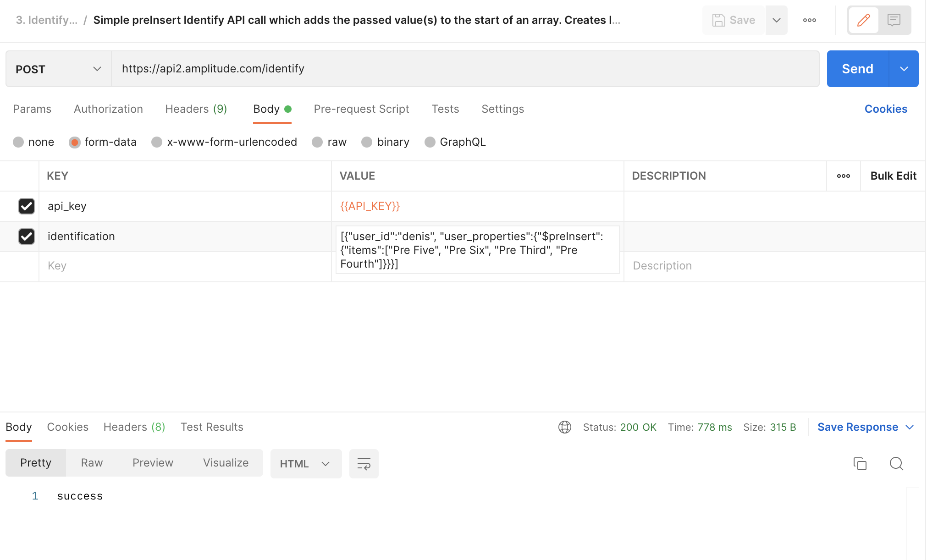Click the pencil edit icon
The height and width of the screenshot is (560, 927).
[x=863, y=20]
